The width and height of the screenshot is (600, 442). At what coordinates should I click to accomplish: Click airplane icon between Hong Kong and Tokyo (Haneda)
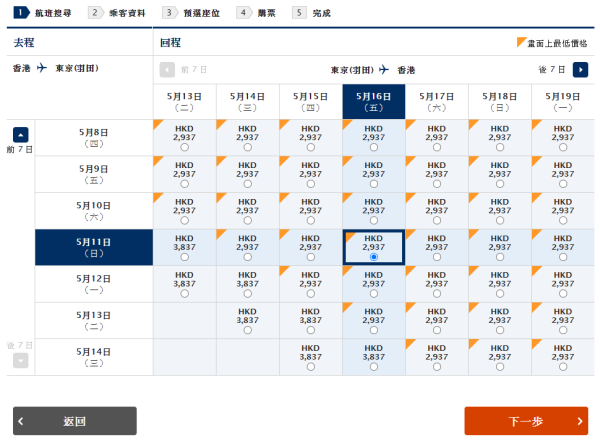42,69
